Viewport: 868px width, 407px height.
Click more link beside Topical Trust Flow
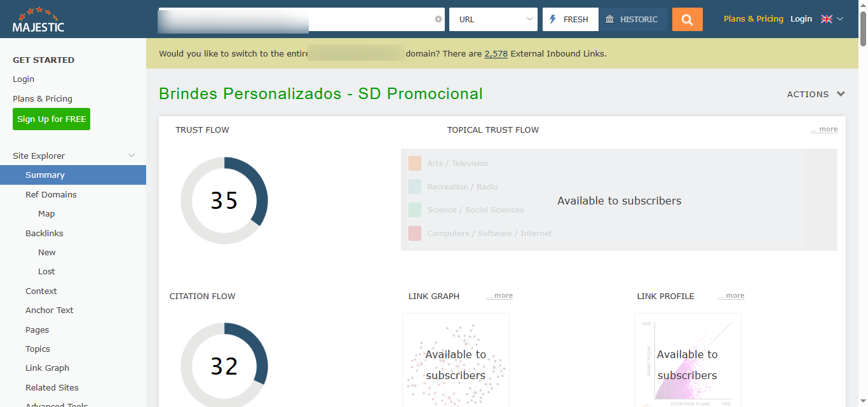[x=824, y=129]
